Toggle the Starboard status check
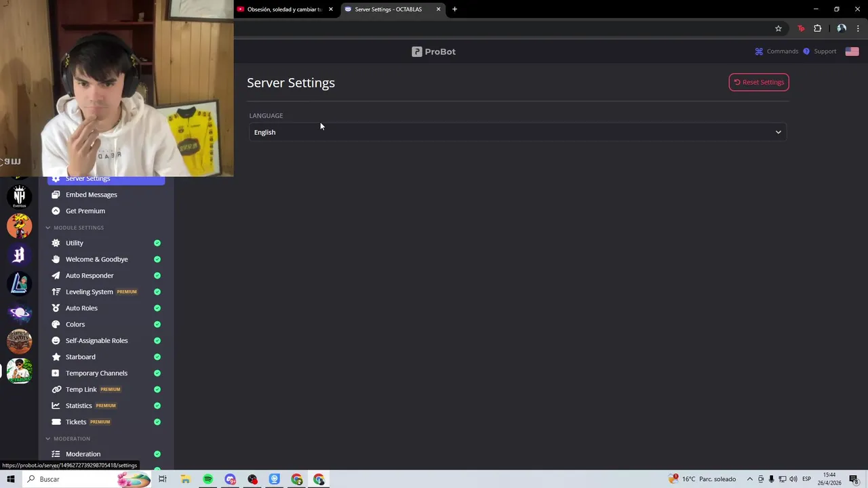This screenshot has width=868, height=488. [157, 357]
